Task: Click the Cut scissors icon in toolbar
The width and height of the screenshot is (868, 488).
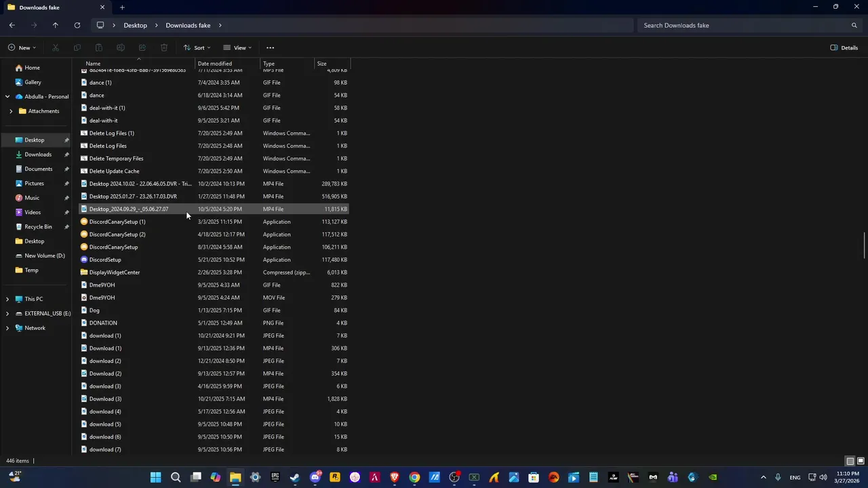Action: (x=56, y=47)
